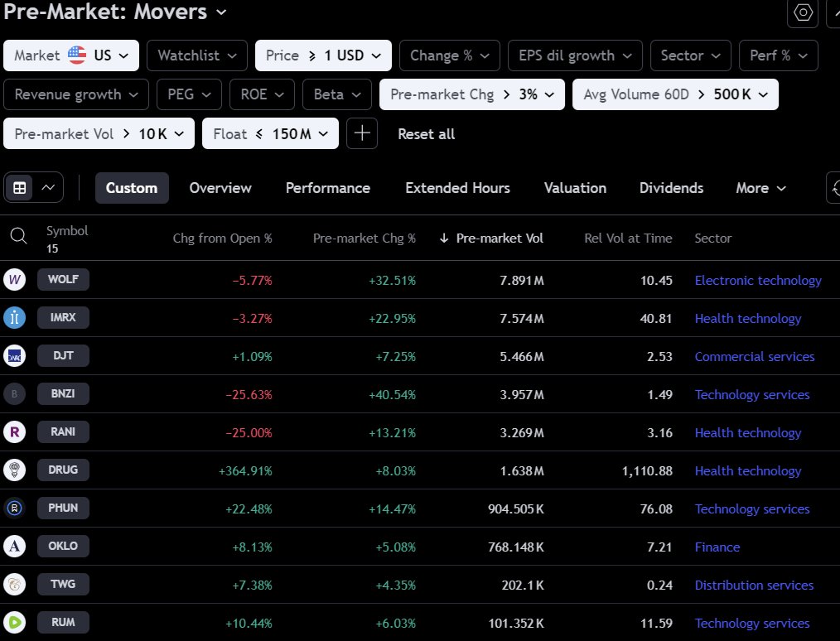This screenshot has height=641, width=840.
Task: Open the More tabs menu
Action: point(760,188)
